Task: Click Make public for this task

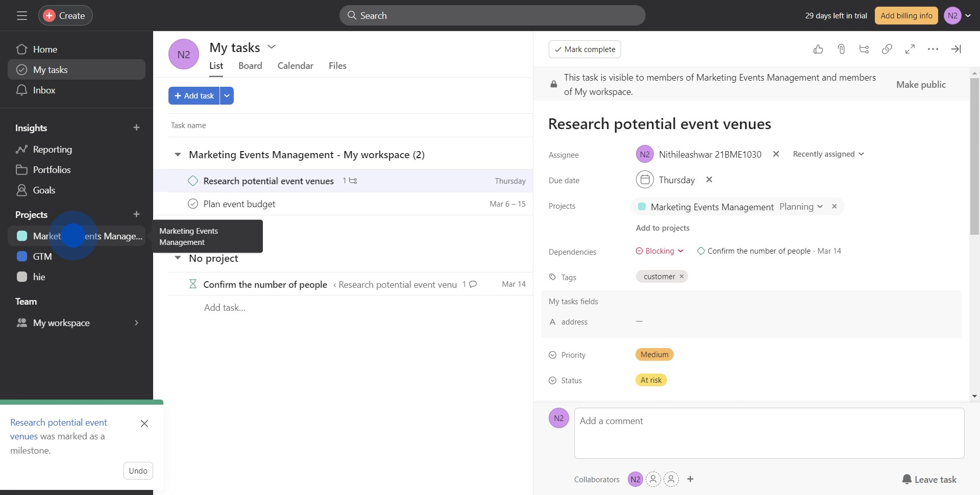Action: coord(920,84)
